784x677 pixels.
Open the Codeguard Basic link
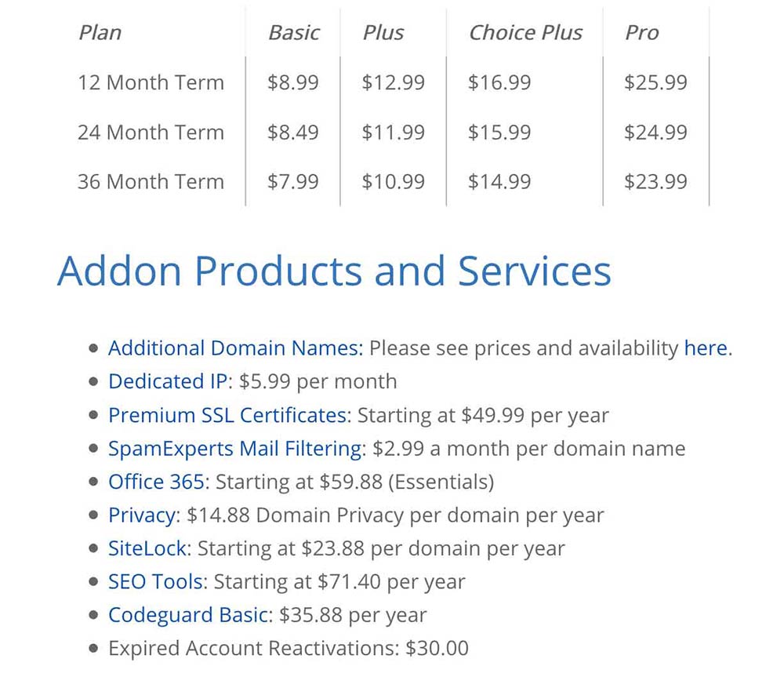(188, 615)
